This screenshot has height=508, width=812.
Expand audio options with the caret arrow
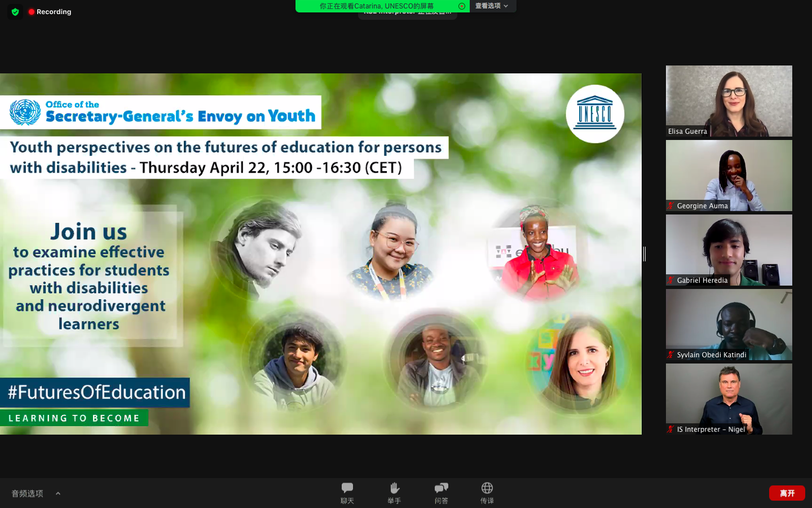pyautogui.click(x=58, y=493)
